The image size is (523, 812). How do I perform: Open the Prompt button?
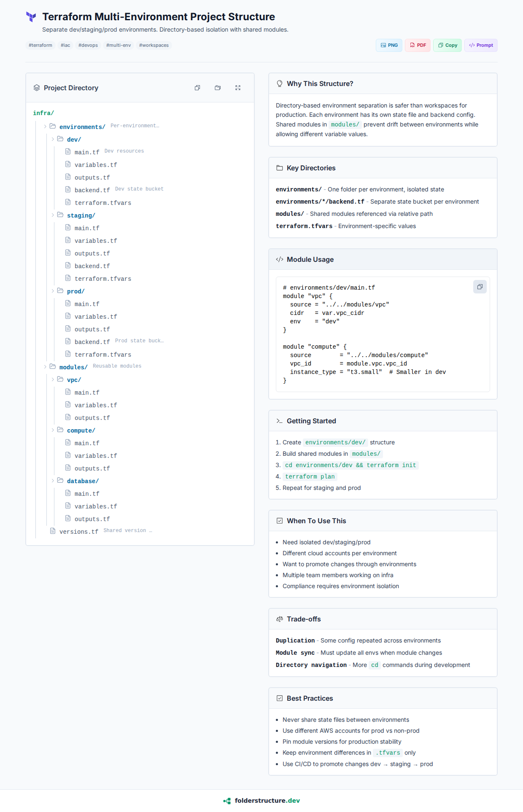pos(481,45)
